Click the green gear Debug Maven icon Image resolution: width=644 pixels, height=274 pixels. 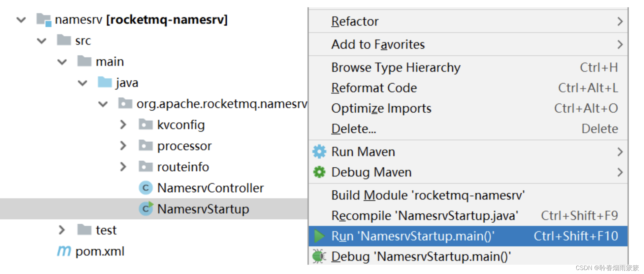click(319, 172)
